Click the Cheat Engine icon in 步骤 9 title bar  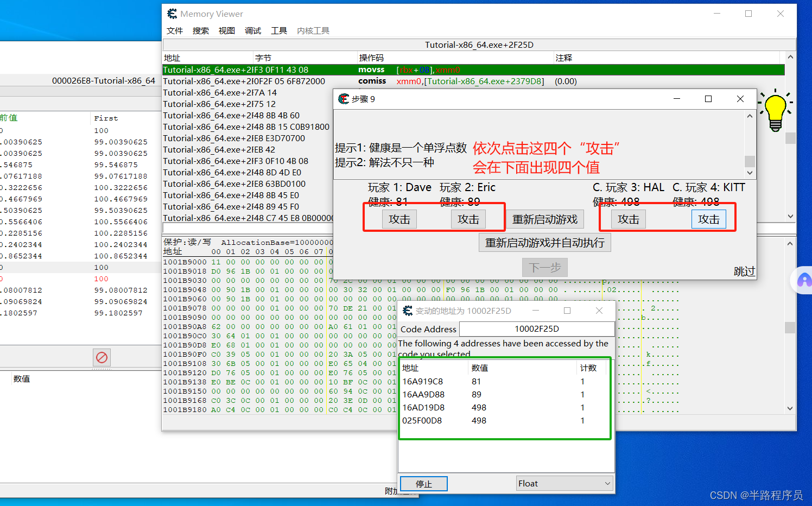[x=343, y=99]
